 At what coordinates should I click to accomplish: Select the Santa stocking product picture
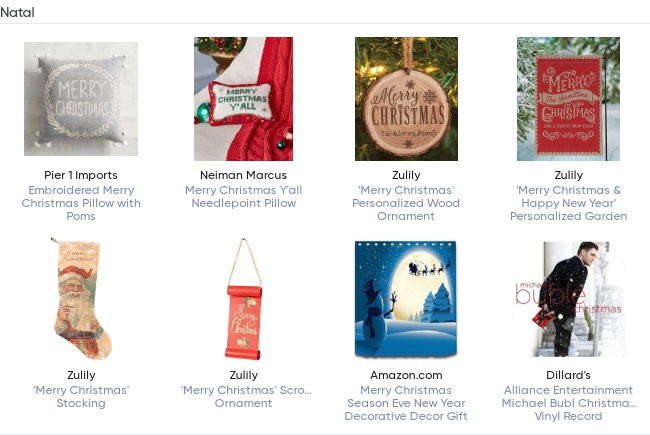[81, 299]
